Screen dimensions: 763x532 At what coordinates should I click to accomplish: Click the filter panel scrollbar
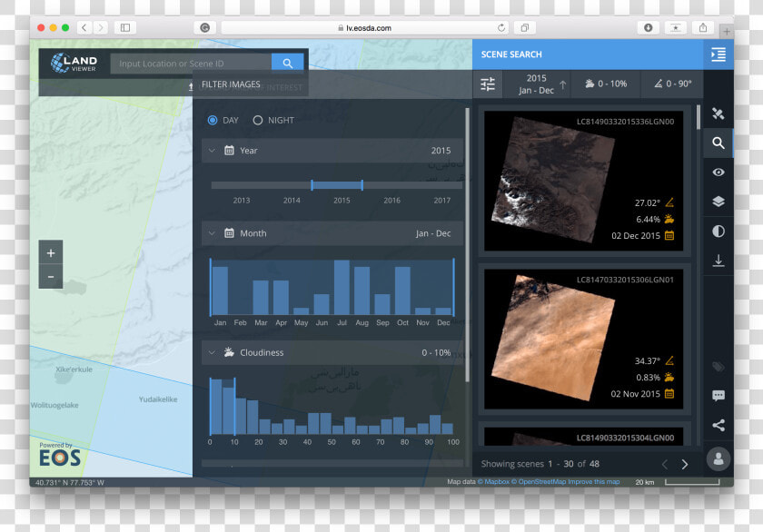pos(467,244)
